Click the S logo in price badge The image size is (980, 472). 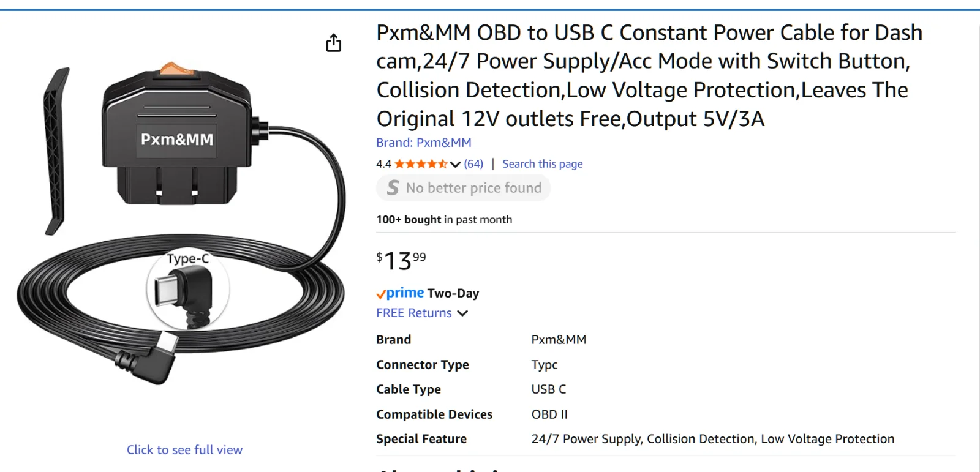click(393, 188)
